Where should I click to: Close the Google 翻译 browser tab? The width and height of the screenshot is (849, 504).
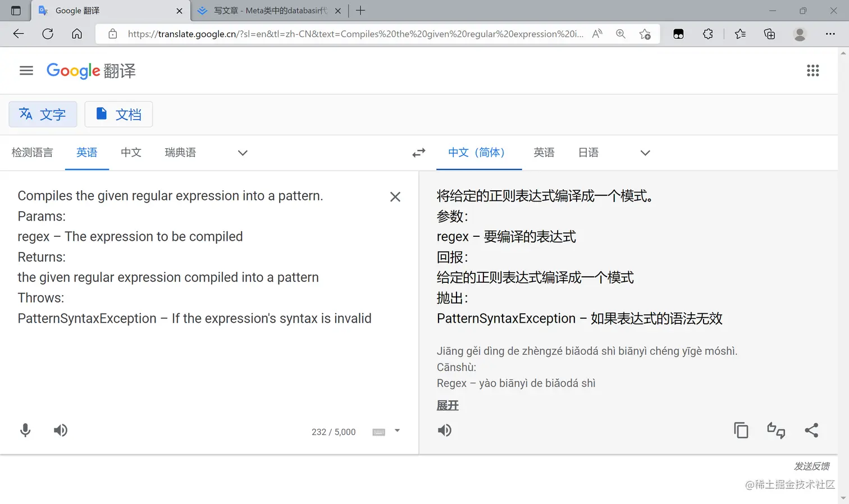(x=180, y=11)
